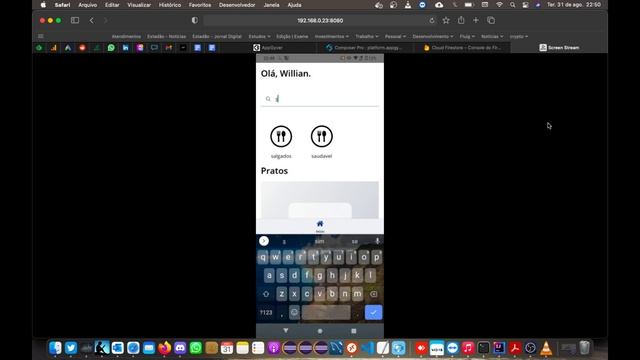The image size is (640, 360).
Task: Click the Spotlight search icon in menu bar
Action: pyautogui.click(x=512, y=5)
